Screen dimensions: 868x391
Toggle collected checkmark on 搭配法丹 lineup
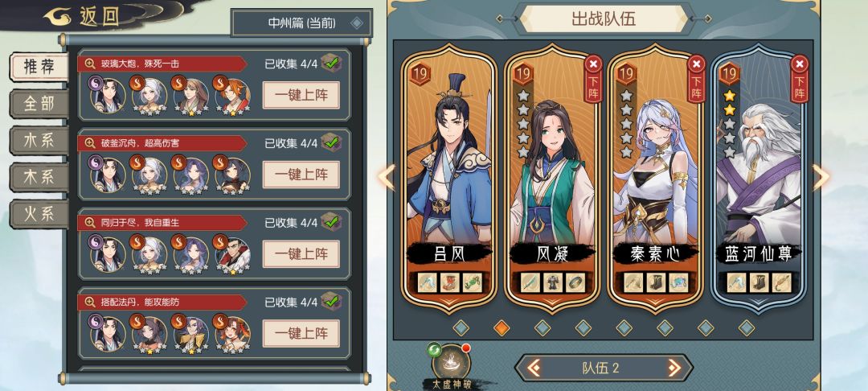pos(331,302)
